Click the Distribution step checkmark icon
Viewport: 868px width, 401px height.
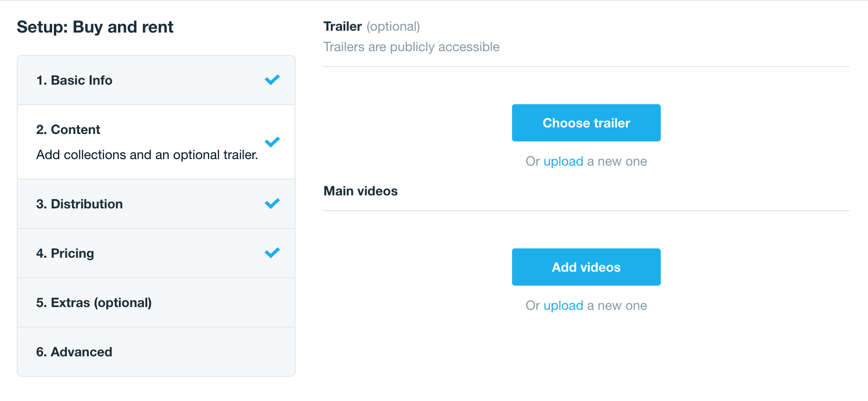[272, 204]
